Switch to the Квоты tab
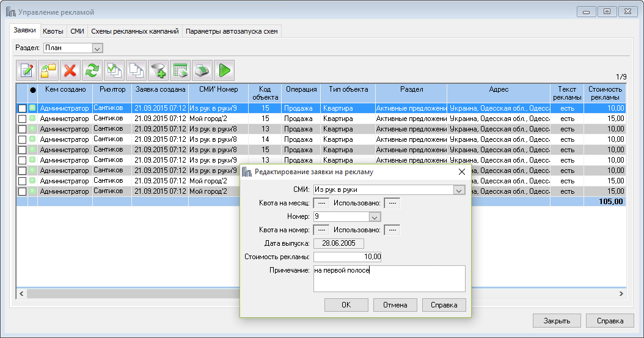 point(53,31)
